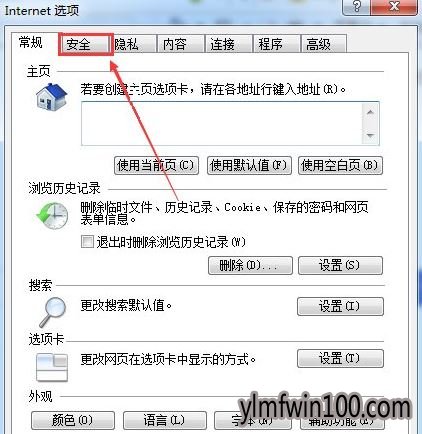Image resolution: width=422 pixels, height=434 pixels.
Task: Click the 使用默认值 button
Action: tap(249, 165)
